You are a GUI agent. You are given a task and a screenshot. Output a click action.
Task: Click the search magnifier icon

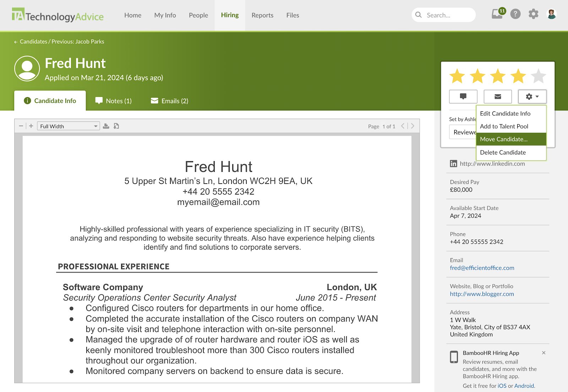pos(419,15)
